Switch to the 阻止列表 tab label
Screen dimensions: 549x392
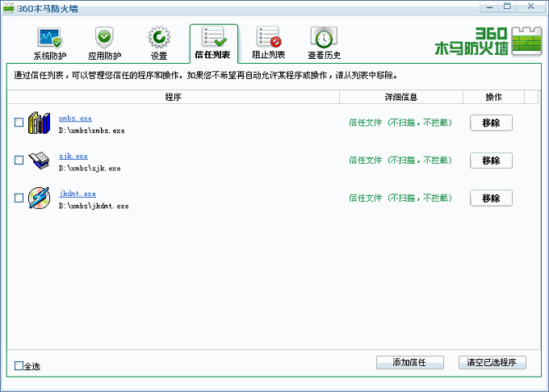(x=269, y=55)
